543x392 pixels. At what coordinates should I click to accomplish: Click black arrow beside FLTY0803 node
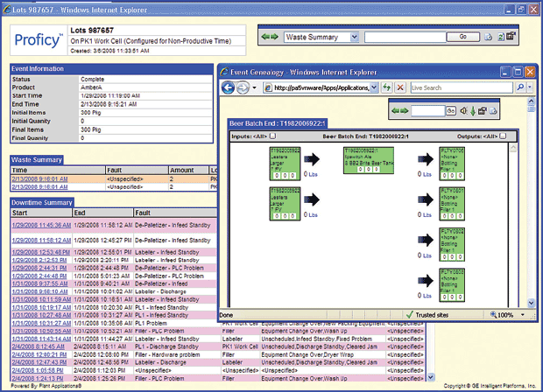click(x=426, y=281)
